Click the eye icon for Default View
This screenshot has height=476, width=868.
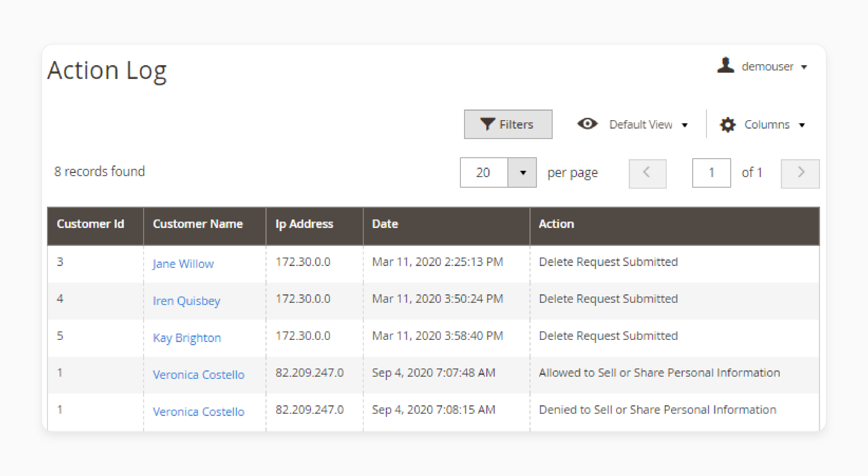coord(587,124)
